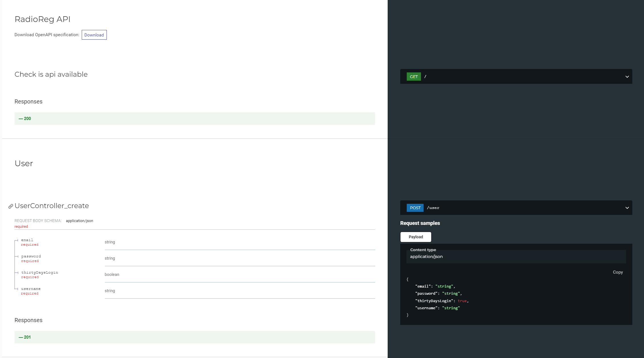The width and height of the screenshot is (644, 358).
Task: Click the anchor link icon beside UserController_create
Action: 11,206
